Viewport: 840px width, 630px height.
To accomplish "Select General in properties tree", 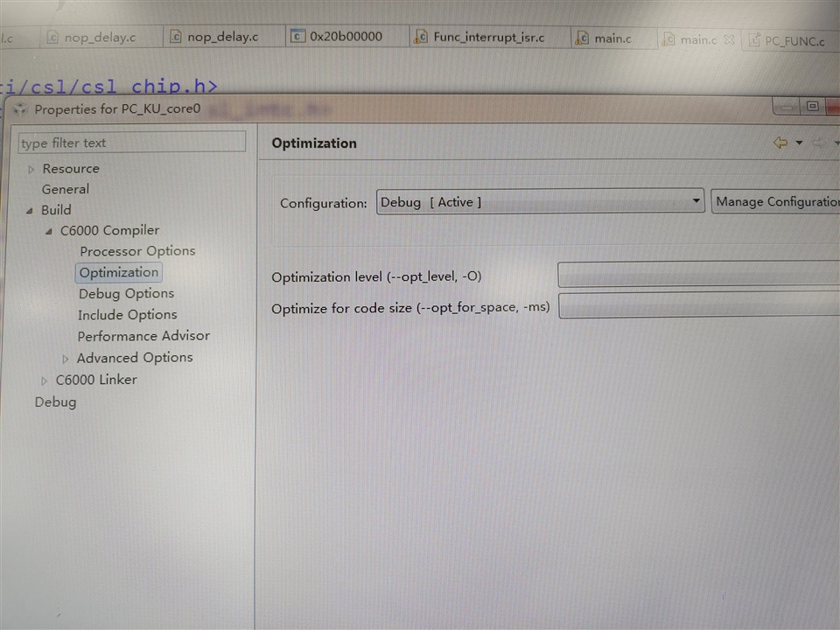I will click(66, 189).
